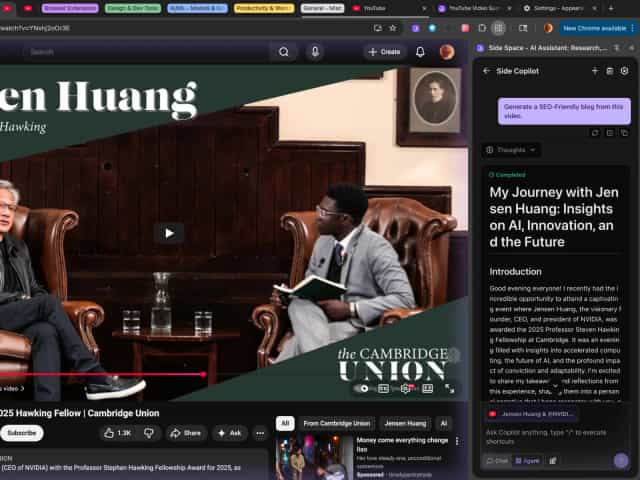Open more actions menu under the video

(x=260, y=433)
